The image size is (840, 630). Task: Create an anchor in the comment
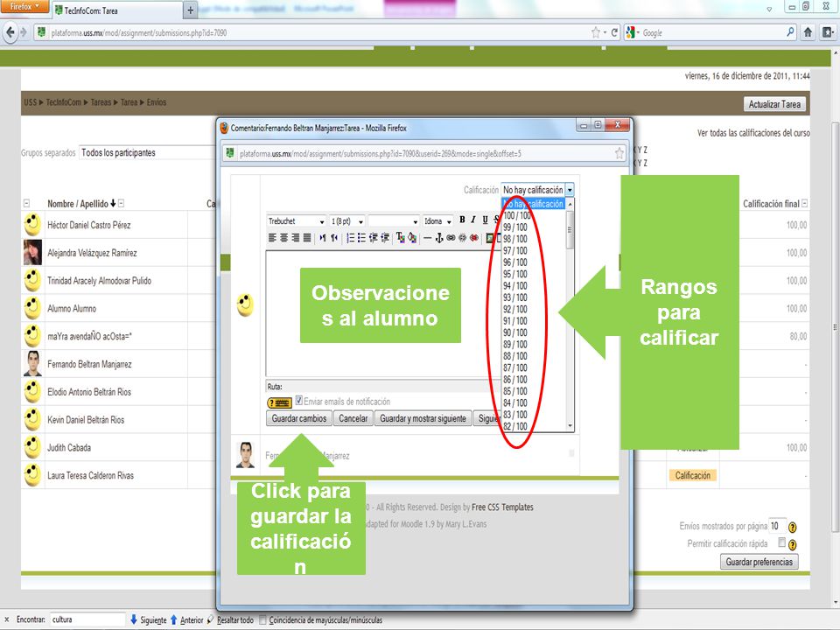point(439,237)
